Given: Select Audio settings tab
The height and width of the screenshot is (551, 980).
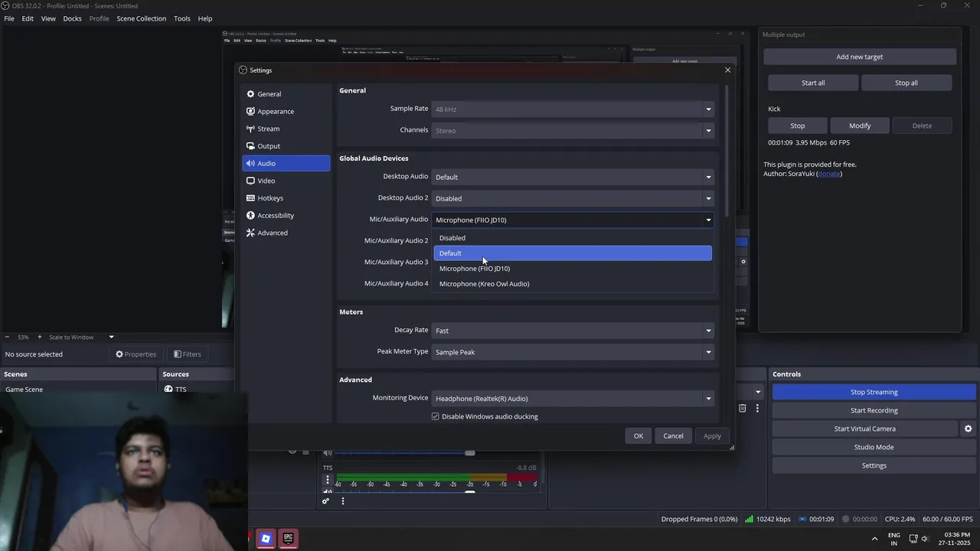Looking at the screenshot, I should click(x=286, y=164).
